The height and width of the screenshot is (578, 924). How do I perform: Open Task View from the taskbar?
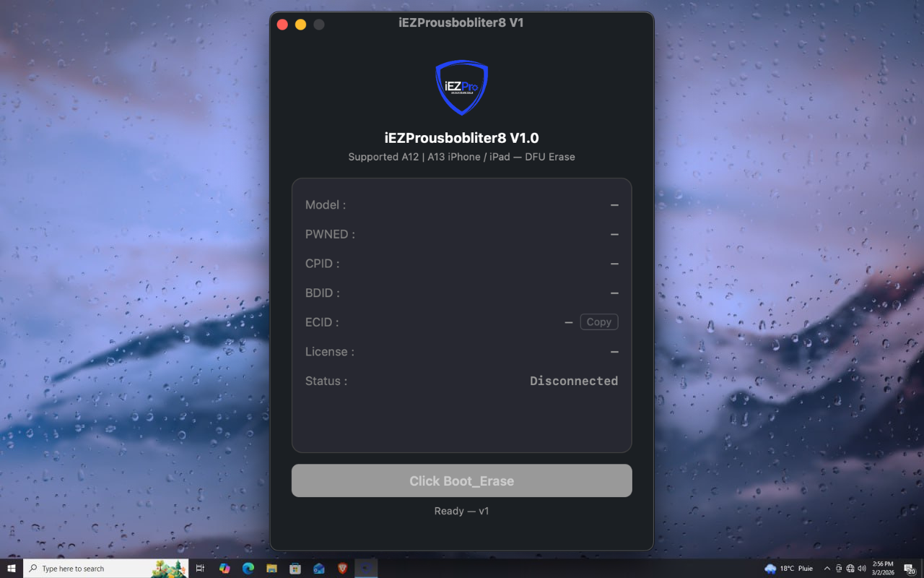click(x=201, y=569)
